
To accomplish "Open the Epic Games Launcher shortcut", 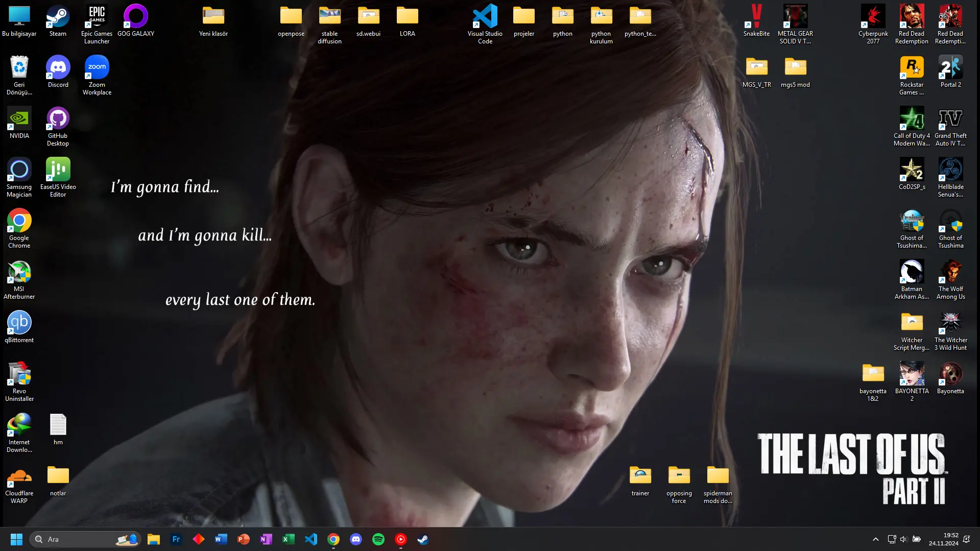I will coord(97,25).
